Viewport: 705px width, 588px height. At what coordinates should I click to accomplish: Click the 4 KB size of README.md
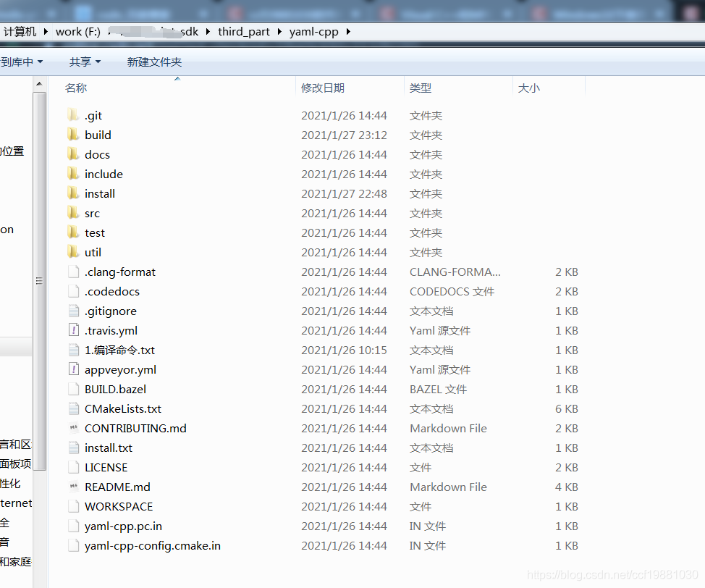(x=567, y=487)
